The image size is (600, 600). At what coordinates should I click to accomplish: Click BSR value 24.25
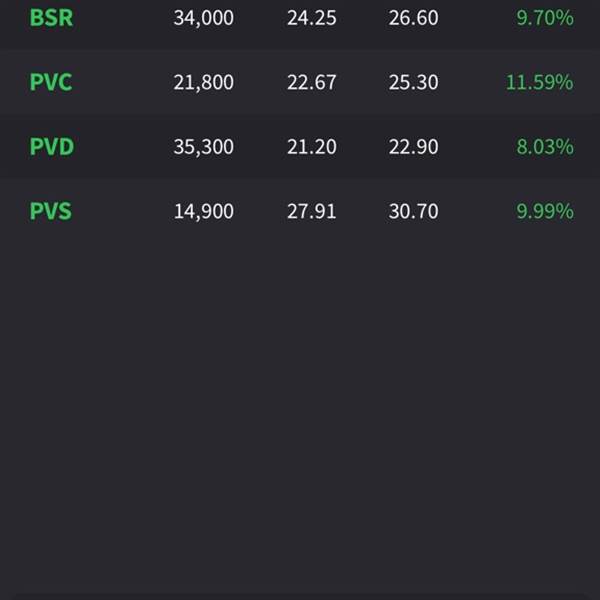312,18
